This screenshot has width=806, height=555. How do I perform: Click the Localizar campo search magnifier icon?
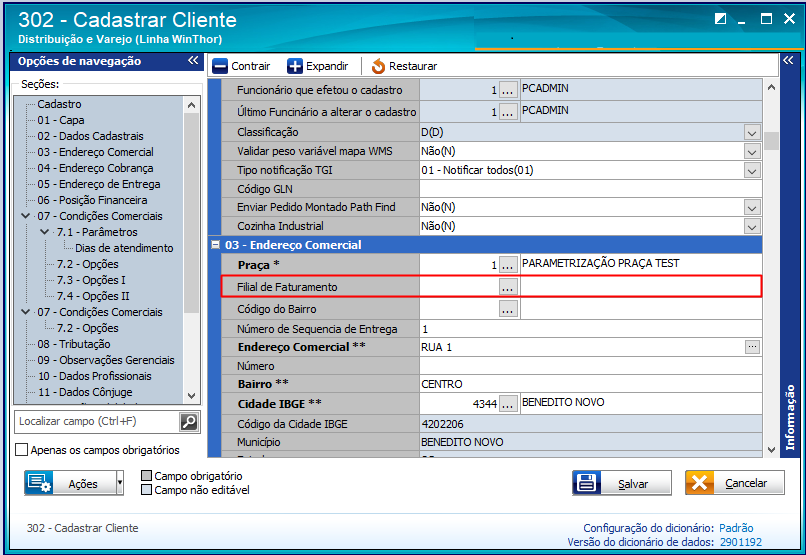189,422
